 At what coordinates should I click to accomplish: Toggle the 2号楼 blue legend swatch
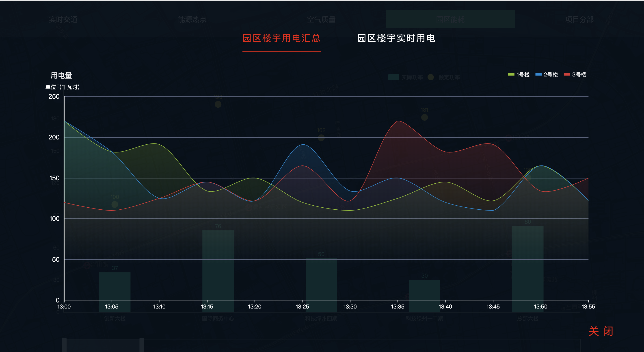(538, 75)
